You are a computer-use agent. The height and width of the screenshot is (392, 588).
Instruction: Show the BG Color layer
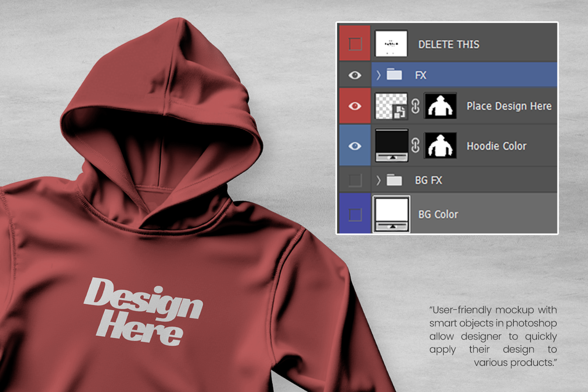click(355, 214)
